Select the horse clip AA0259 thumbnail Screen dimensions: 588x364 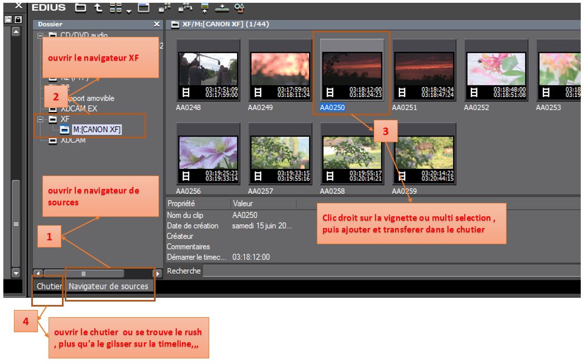click(424, 154)
